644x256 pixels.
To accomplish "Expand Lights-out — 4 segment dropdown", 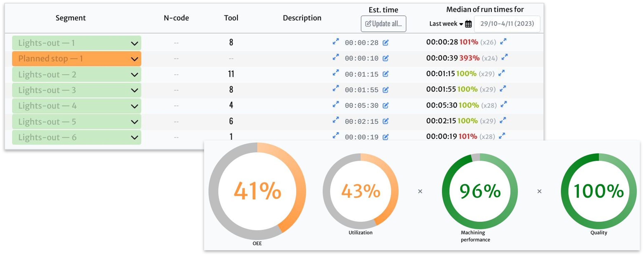I will click(77, 106).
